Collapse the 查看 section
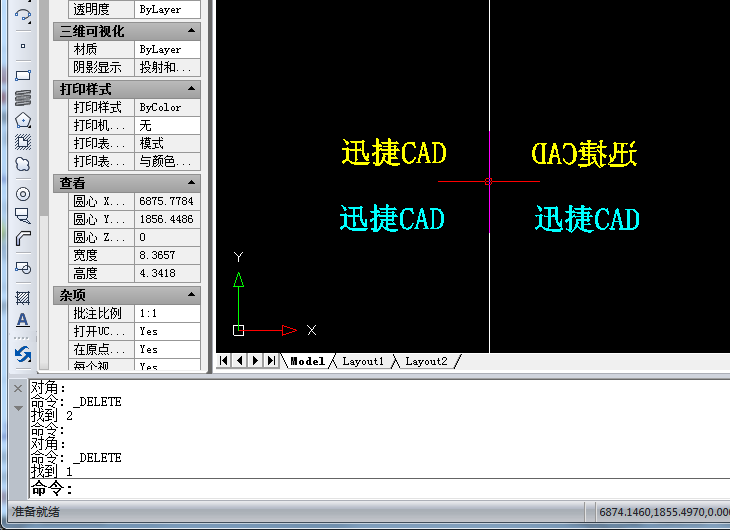Image resolution: width=730 pixels, height=530 pixels. coord(191,183)
